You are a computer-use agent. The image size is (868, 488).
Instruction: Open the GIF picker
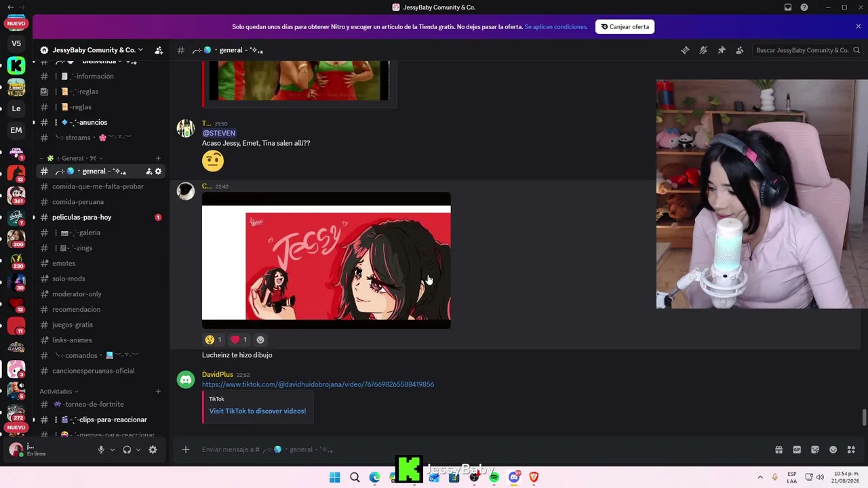coord(797,449)
